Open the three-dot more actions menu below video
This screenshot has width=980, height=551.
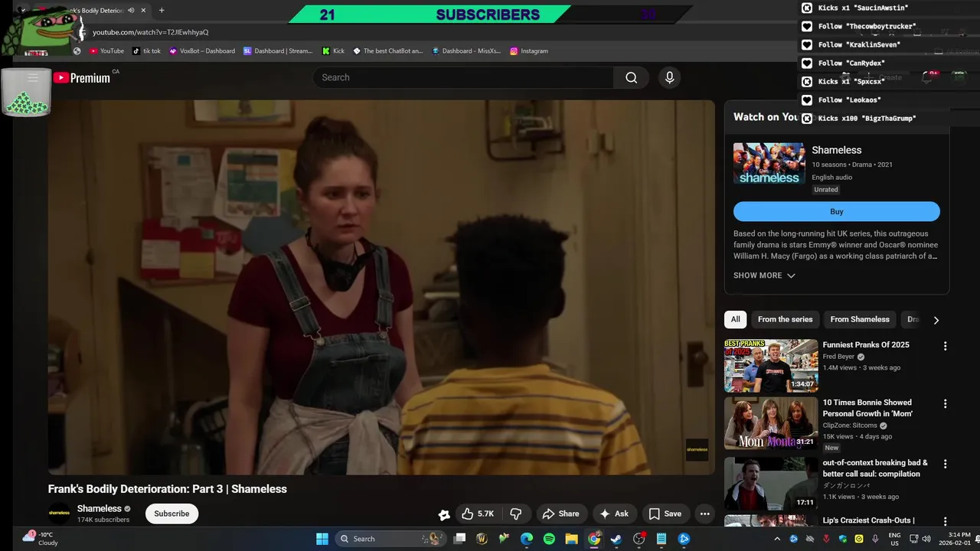coord(705,514)
